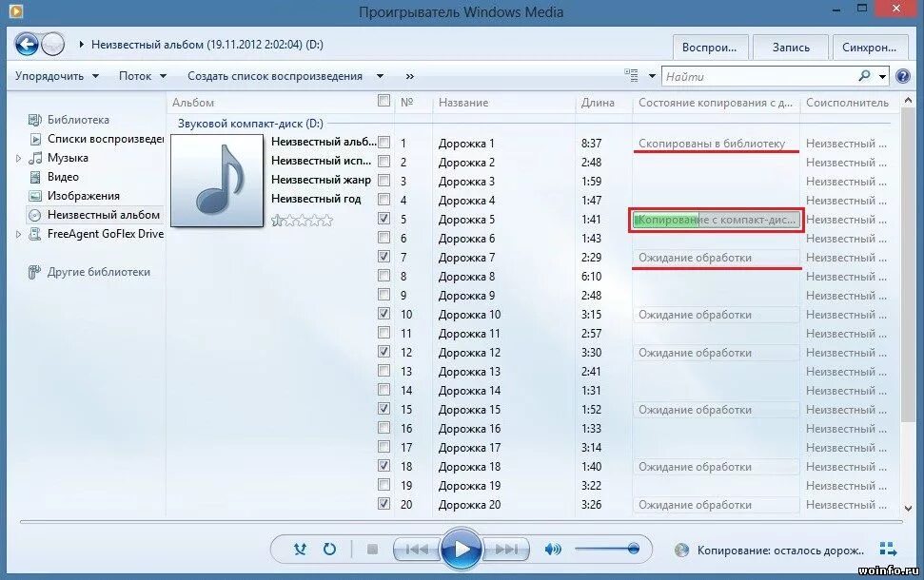
Task: Check the box for Дорожка 16
Action: click(383, 428)
